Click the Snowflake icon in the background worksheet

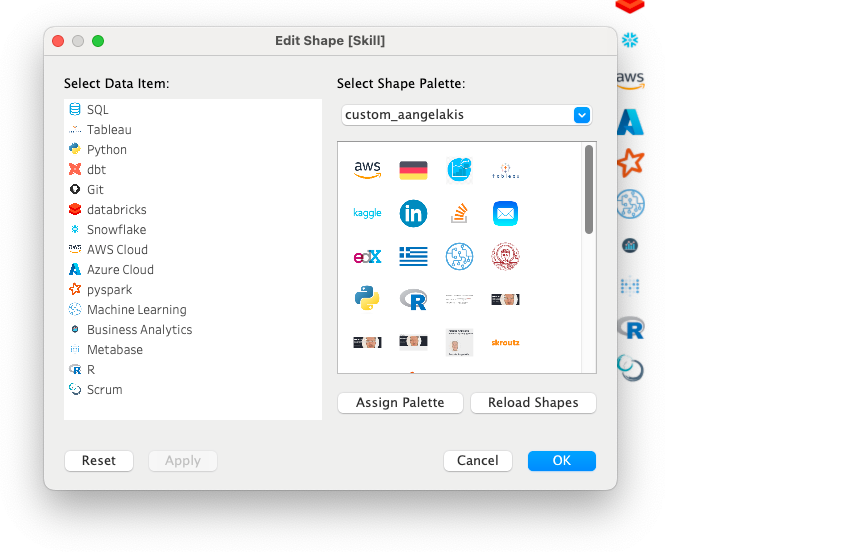tap(630, 40)
